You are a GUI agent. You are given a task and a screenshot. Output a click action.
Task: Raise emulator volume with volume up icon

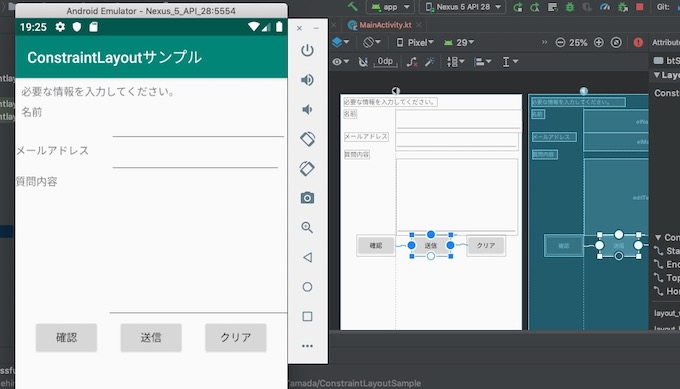307,80
